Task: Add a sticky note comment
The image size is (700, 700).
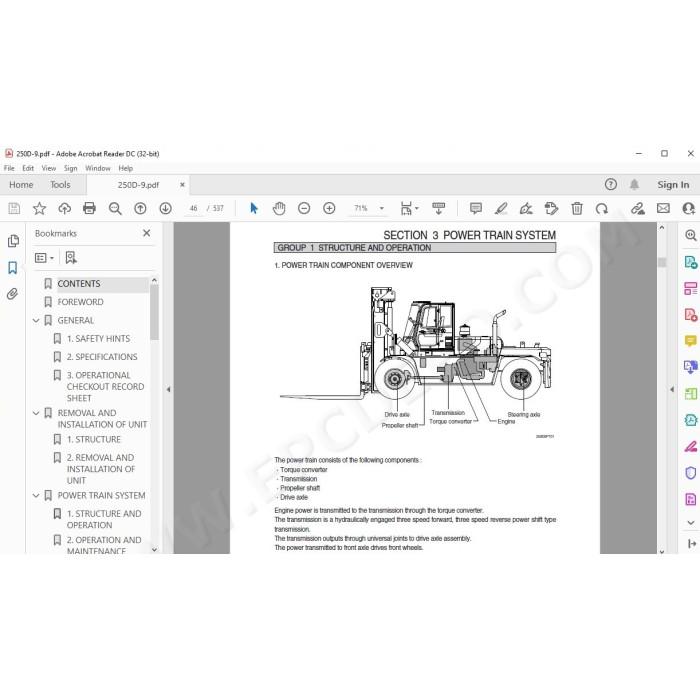Action: [476, 208]
